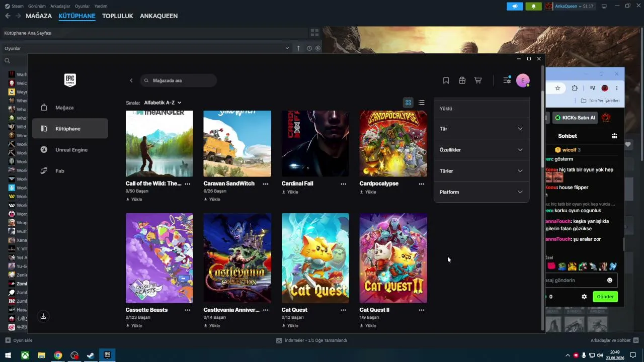Go back with the Epic launcher back arrow

coord(131,80)
